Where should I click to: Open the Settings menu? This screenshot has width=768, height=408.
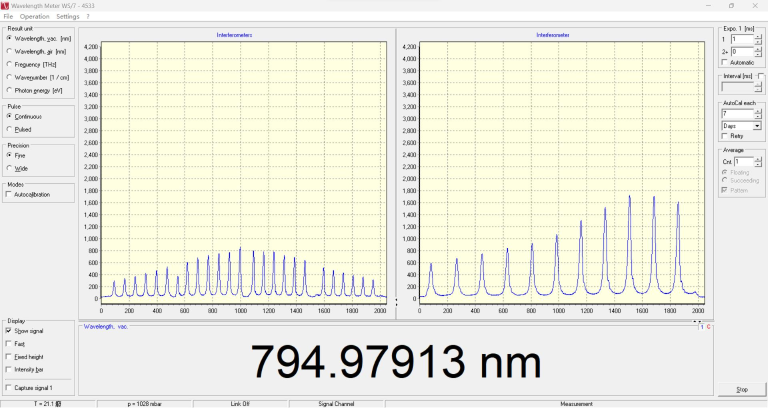[68, 16]
